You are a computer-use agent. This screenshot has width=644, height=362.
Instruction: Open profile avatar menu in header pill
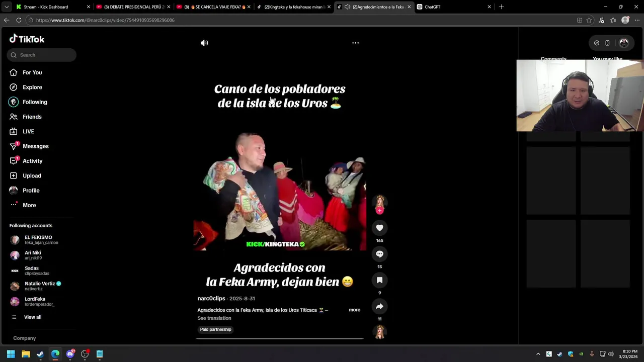[624, 43]
